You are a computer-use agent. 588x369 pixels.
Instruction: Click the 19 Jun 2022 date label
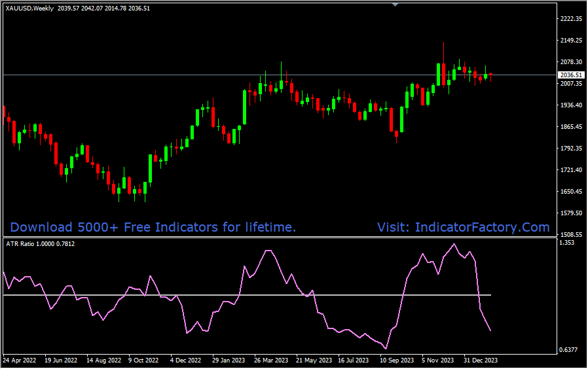click(x=61, y=360)
